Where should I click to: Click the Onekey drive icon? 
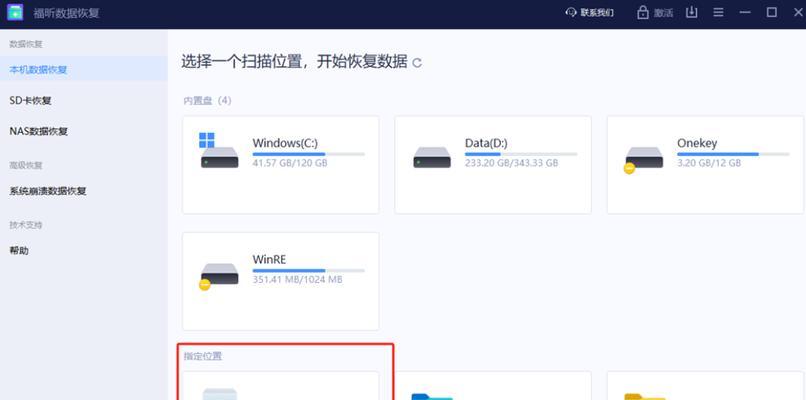click(644, 159)
